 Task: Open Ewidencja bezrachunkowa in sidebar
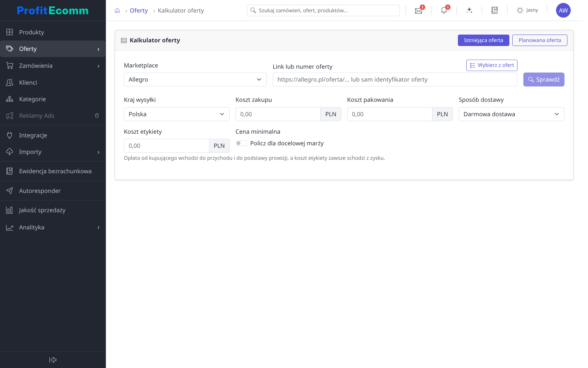53,171
